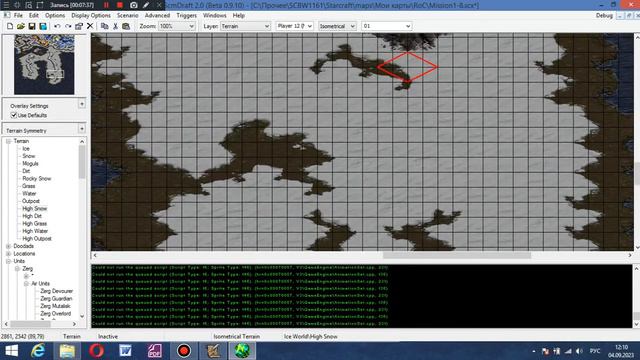Toggle the Use Defaults checkbox
This screenshot has width=640, height=360.
click(14, 115)
